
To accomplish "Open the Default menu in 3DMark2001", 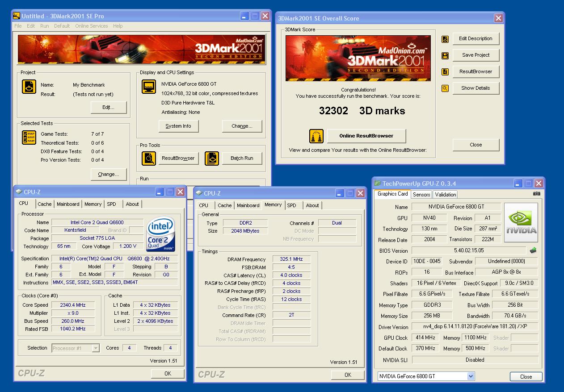I will tap(62, 26).
